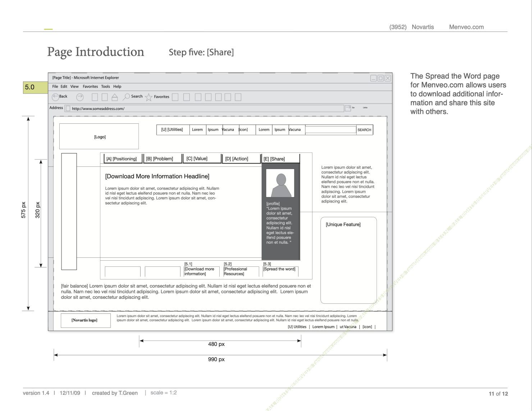Click footer Lorem Ipsum link
The width and height of the screenshot is (532, 411).
(324, 327)
